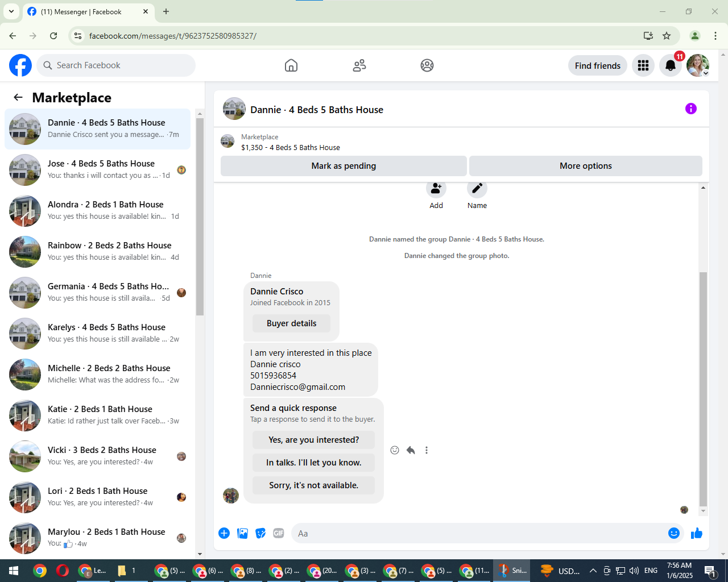Open Dannie 4 Beds 5 Baths House chat
This screenshot has height=582, width=728.
pos(98,129)
